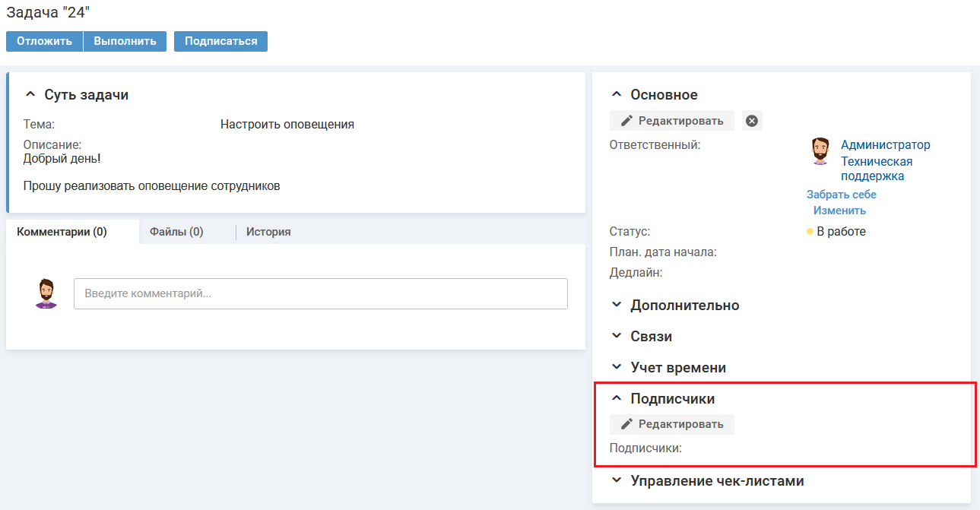
Task: Open the История tab
Action: 268,232
